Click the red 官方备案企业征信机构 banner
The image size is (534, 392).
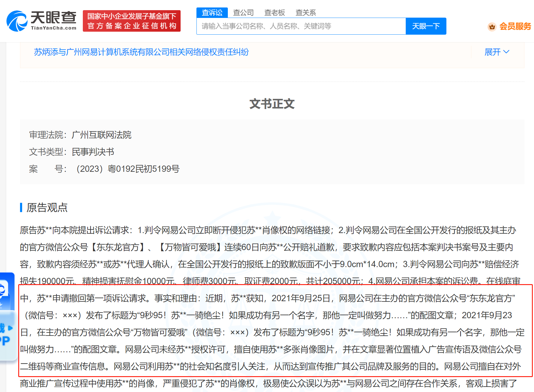coord(132,21)
